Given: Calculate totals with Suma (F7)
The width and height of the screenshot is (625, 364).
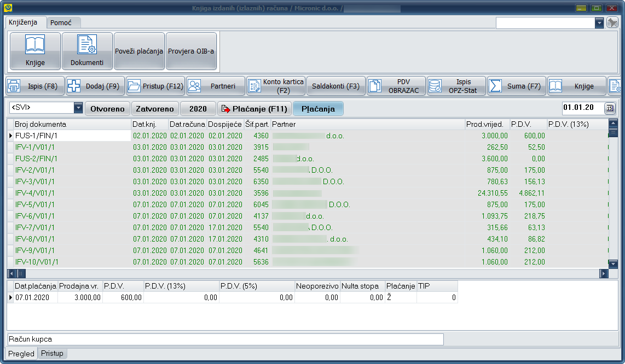Looking at the screenshot, I should pos(516,86).
